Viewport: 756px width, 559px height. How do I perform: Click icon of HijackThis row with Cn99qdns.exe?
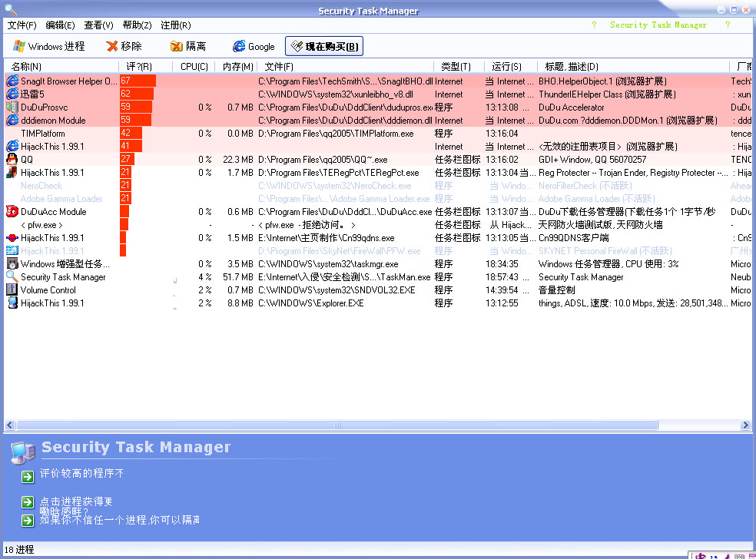12,237
